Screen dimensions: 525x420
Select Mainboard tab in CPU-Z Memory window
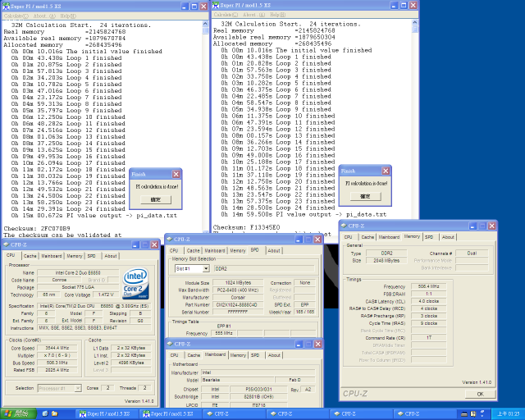click(389, 237)
